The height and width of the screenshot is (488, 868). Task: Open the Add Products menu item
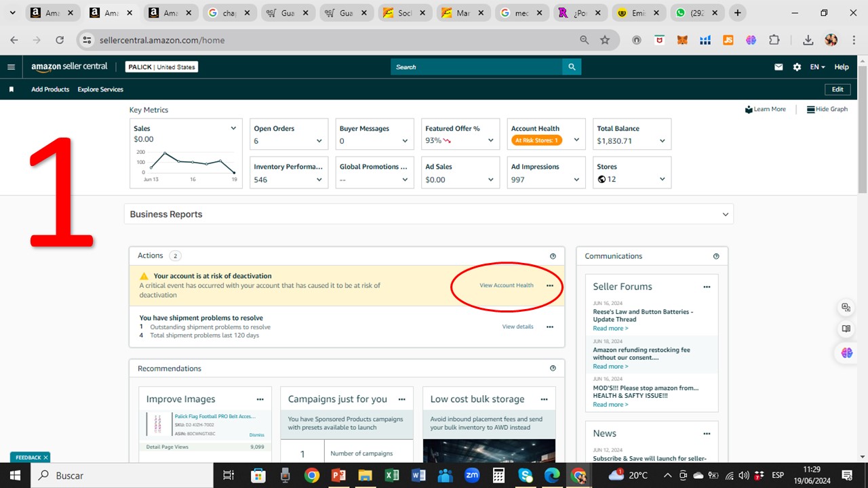coord(50,89)
